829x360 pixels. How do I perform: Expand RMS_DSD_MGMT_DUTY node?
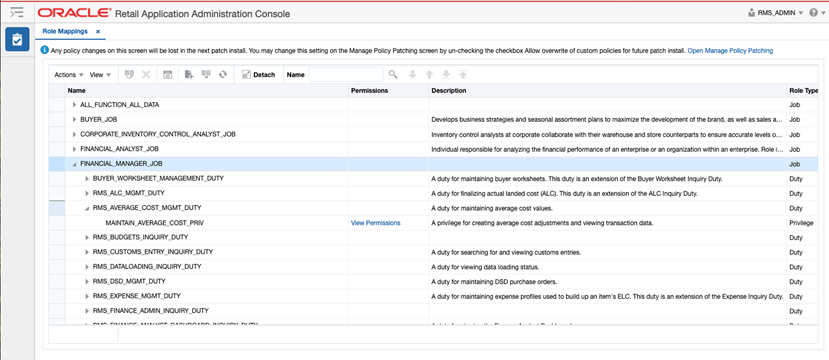tap(87, 282)
